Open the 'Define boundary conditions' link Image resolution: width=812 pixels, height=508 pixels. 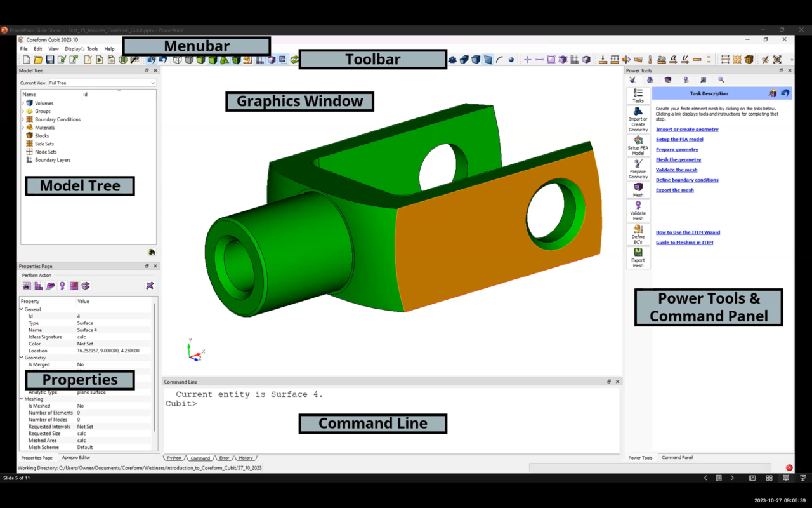coord(687,180)
